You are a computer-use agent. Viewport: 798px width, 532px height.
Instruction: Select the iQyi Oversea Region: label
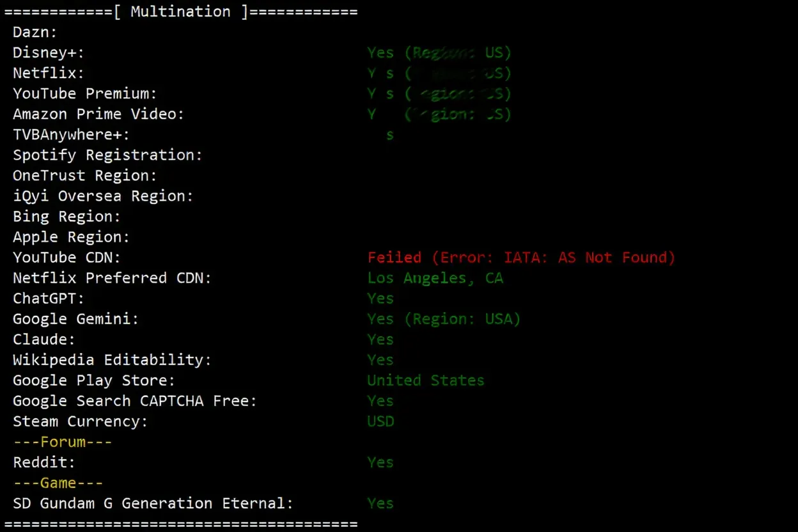103,196
